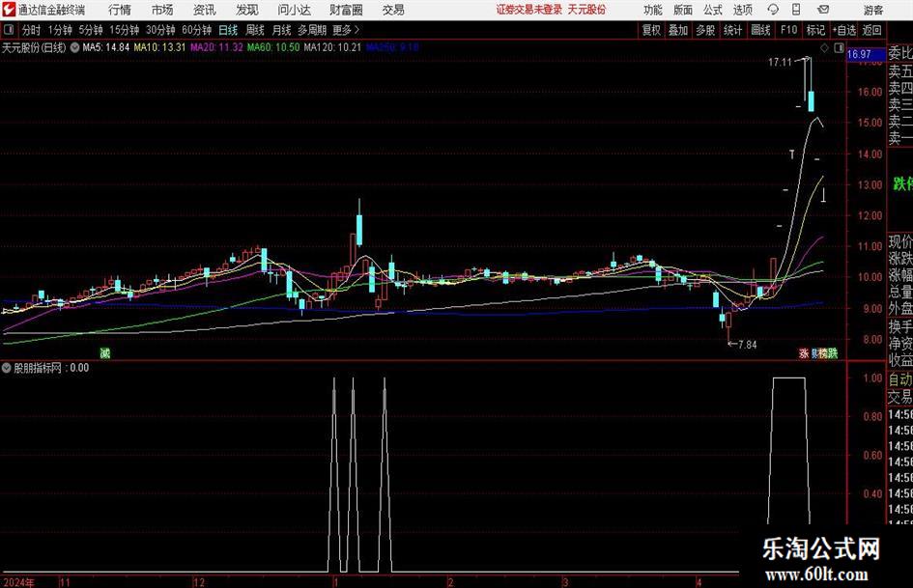Click the 复权 toolbar button
Image resolution: width=913 pixels, height=588 pixels.
[x=651, y=30]
